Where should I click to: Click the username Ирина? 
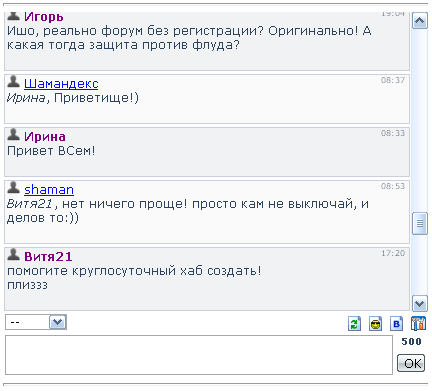(x=45, y=137)
